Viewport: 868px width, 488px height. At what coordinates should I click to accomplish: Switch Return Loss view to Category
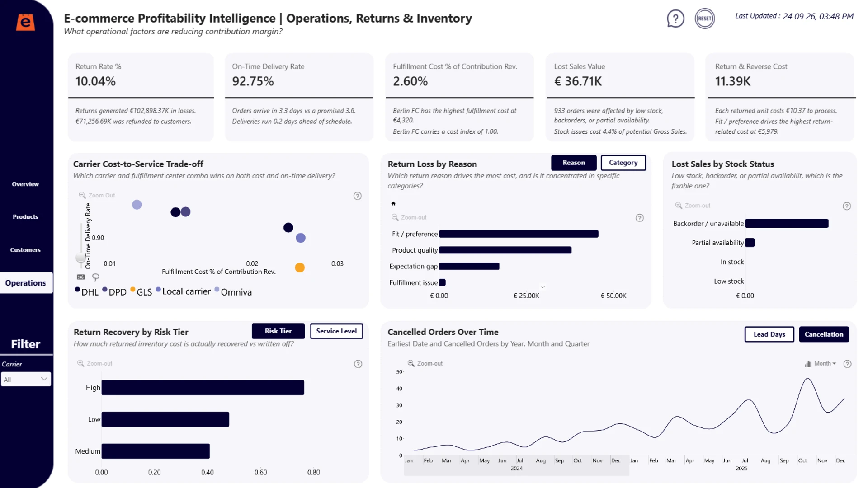(x=623, y=163)
